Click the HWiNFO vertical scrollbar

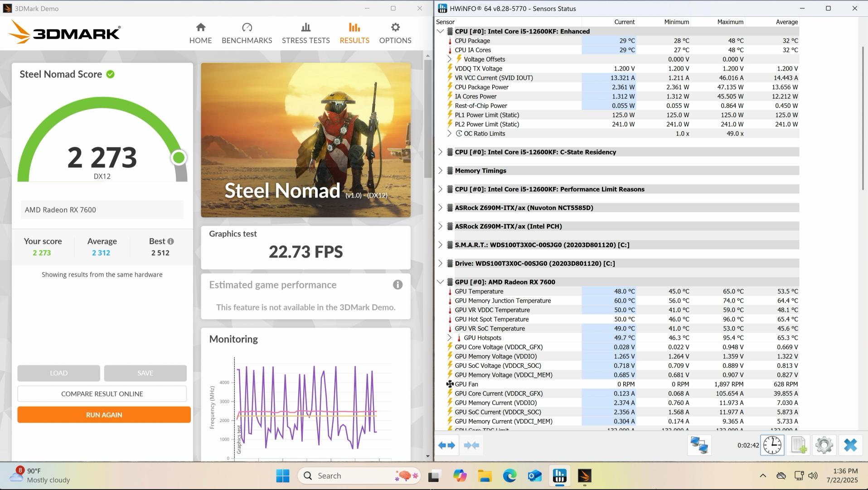(863, 118)
